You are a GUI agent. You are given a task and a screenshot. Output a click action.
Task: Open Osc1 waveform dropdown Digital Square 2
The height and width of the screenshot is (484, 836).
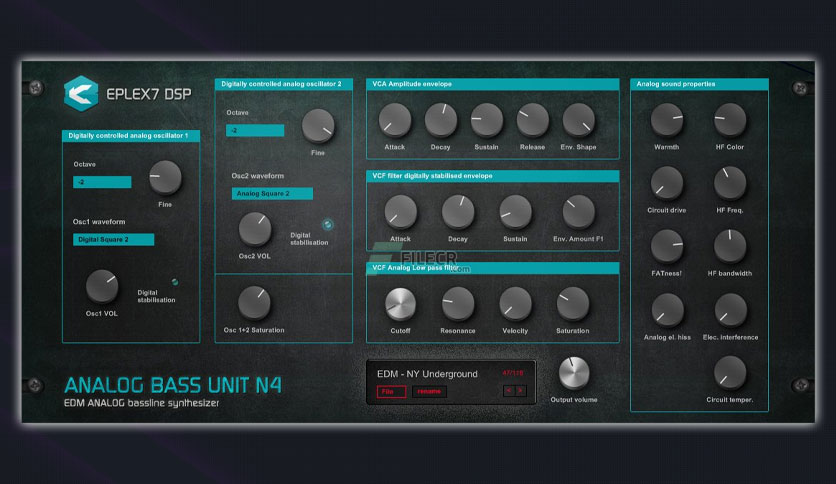pos(114,239)
